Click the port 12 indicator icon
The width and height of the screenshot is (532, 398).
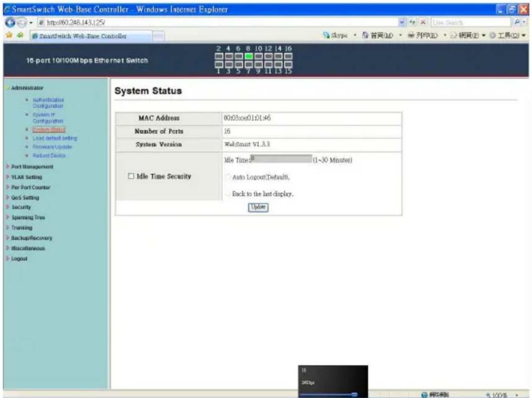tap(268, 57)
